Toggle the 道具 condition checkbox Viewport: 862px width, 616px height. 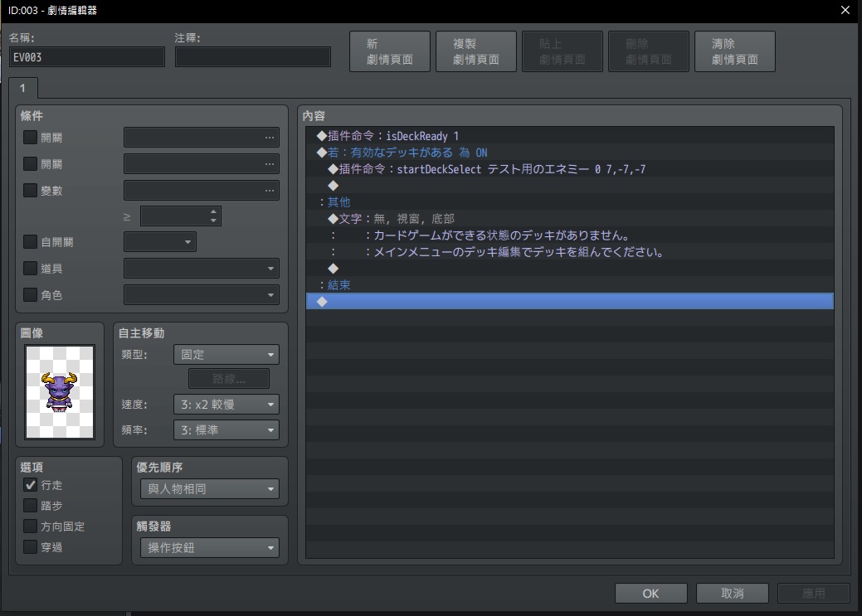30,268
